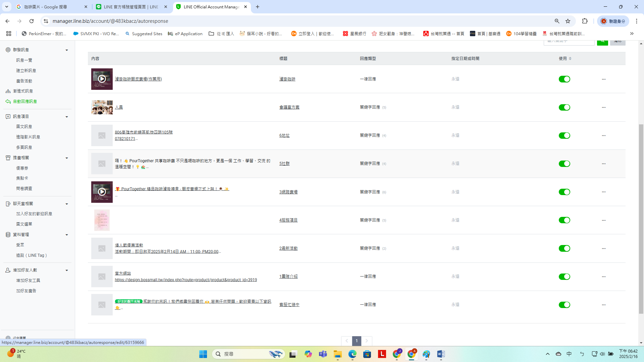Open File Explorer from the taskbar

coord(337,354)
